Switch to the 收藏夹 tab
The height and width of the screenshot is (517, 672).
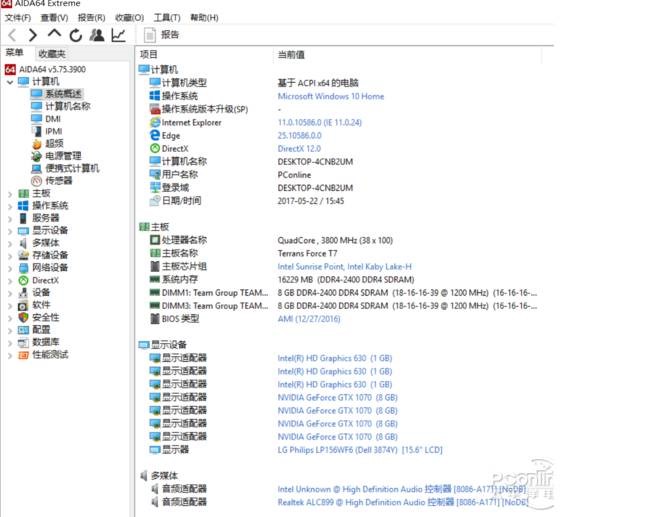[x=52, y=54]
